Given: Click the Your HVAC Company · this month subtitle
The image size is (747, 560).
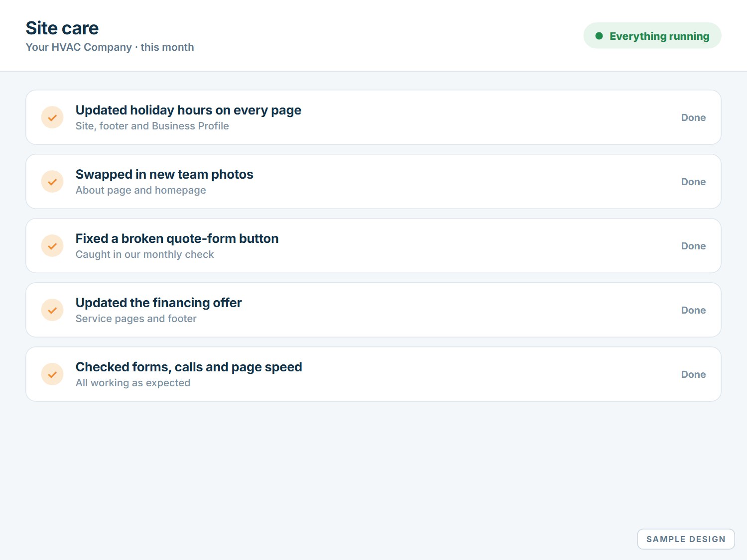Looking at the screenshot, I should [110, 47].
